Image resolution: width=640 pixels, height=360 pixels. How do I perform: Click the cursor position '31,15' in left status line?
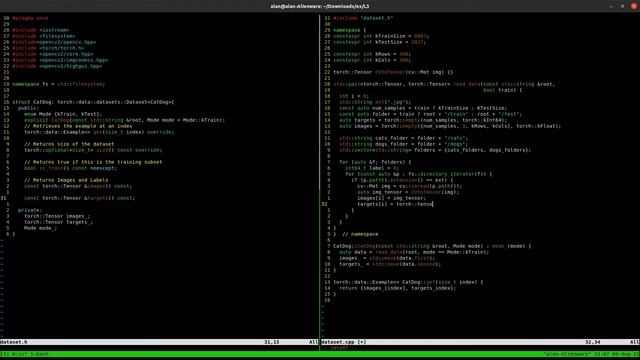click(x=271, y=342)
